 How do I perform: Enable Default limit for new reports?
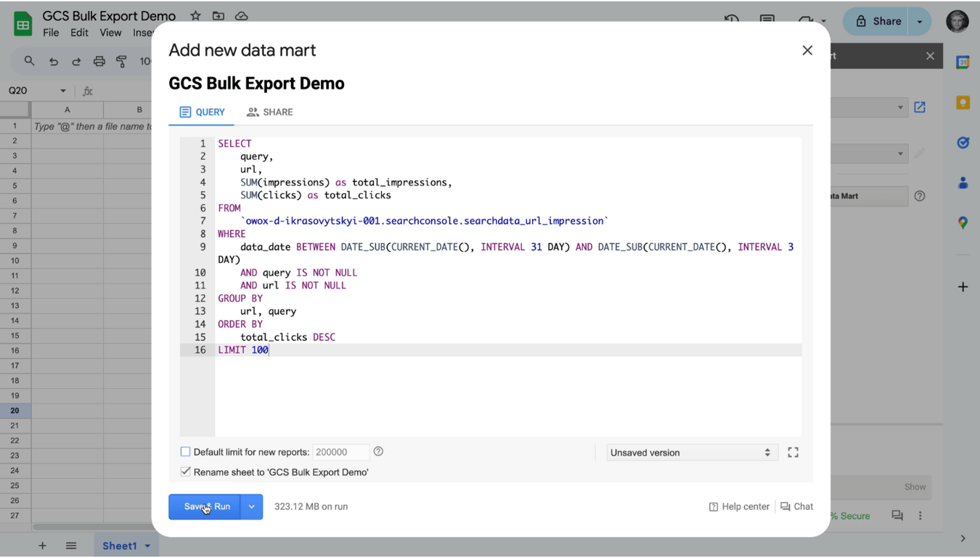(185, 452)
